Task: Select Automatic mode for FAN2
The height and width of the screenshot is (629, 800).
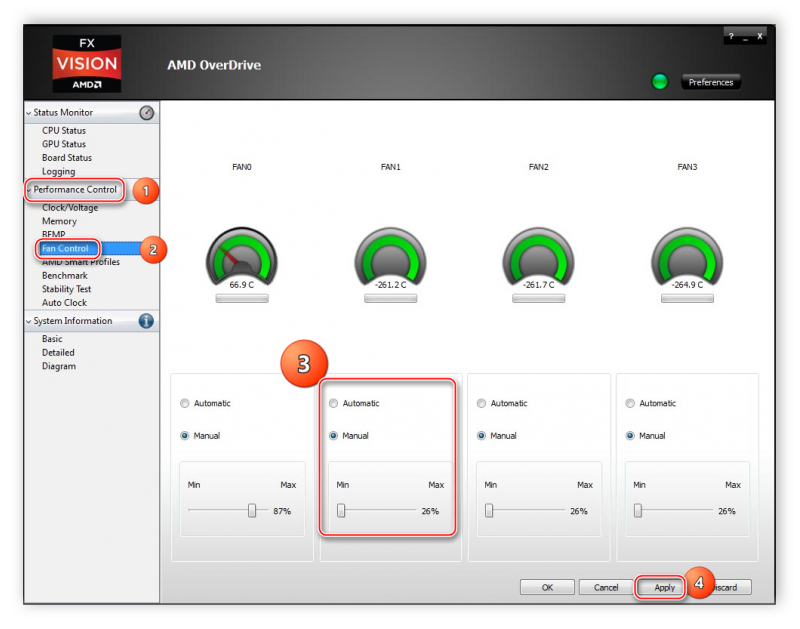Action: tap(481, 404)
